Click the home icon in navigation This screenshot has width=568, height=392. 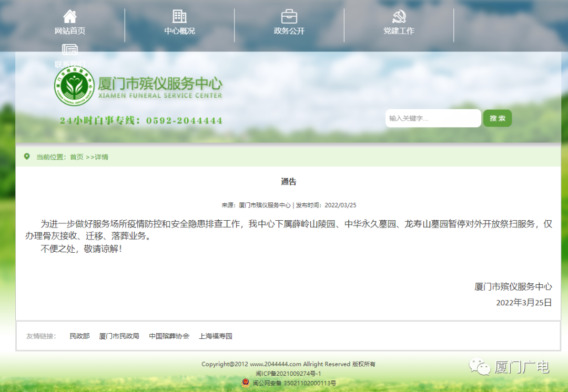[x=69, y=16]
